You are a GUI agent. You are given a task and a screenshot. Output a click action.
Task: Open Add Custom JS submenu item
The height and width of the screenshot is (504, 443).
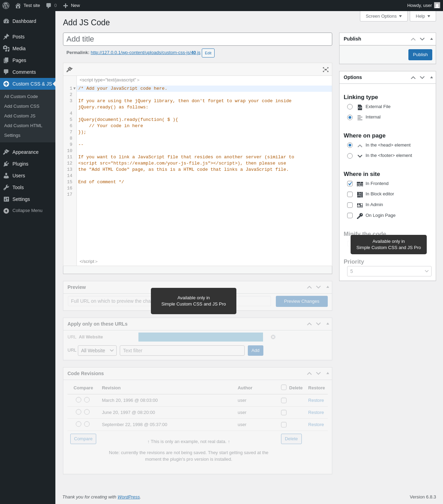[20, 116]
